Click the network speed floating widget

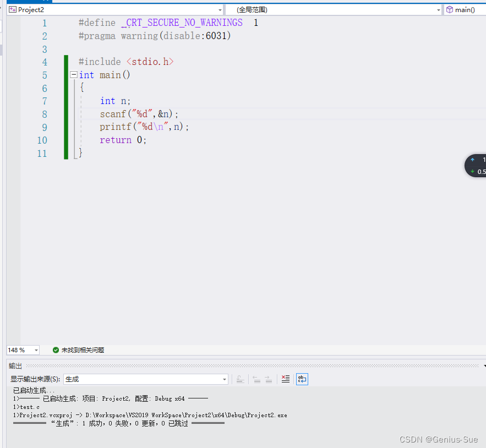pyautogui.click(x=477, y=166)
